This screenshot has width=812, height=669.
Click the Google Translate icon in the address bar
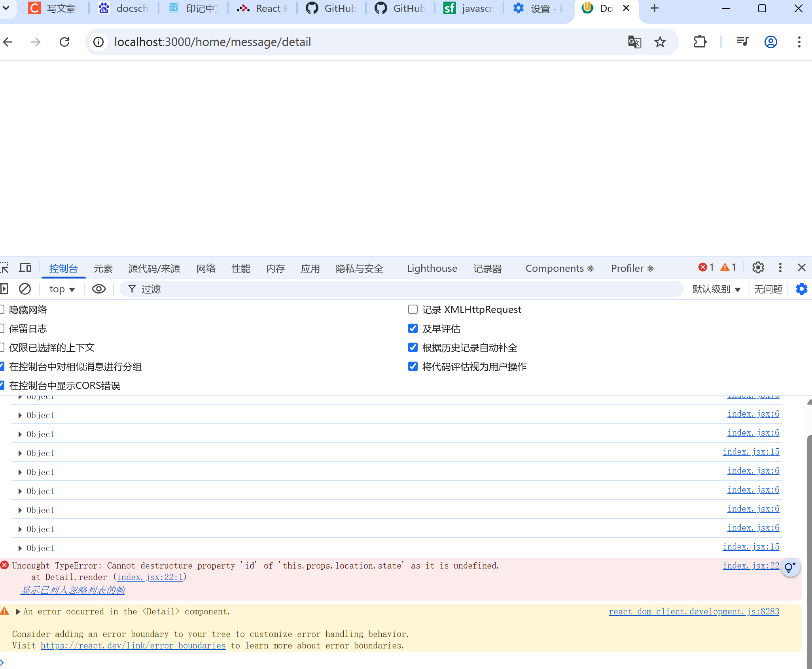[634, 42]
